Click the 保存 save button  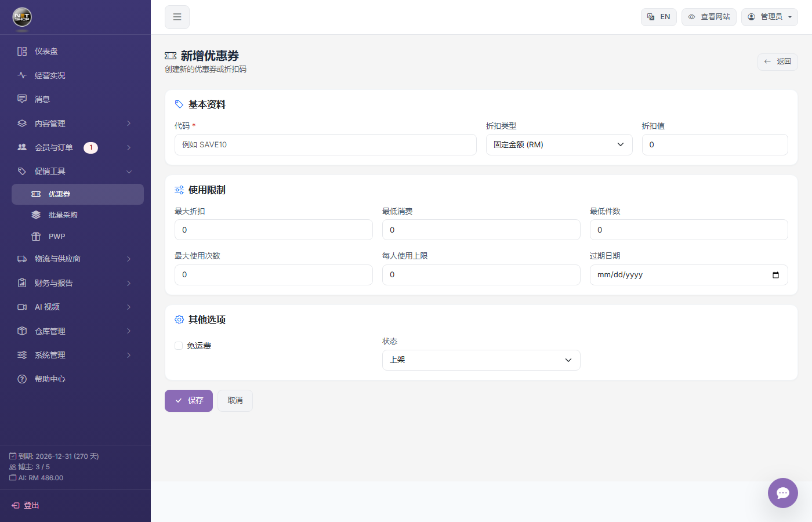188,401
